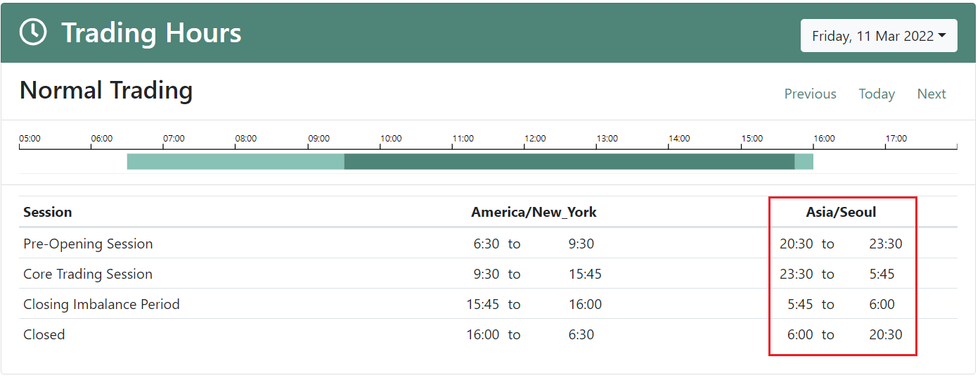The width and height of the screenshot is (980, 378).
Task: Click New York Core Trading end time 15:45
Action: click(585, 275)
